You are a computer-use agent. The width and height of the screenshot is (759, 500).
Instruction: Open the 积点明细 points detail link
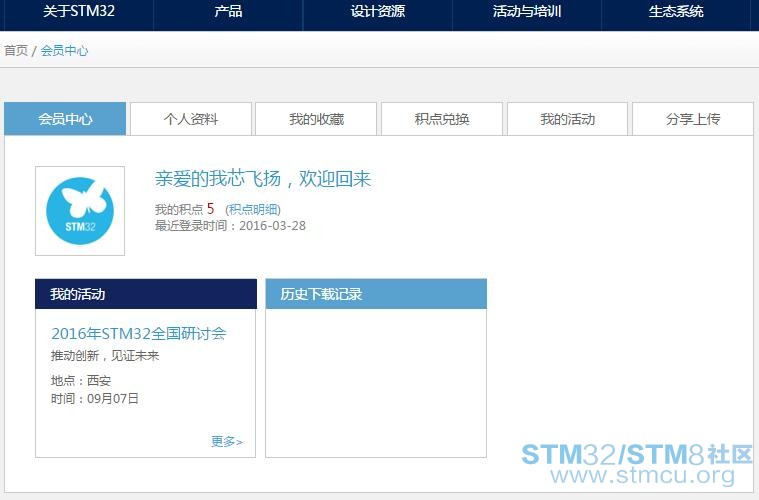click(x=253, y=210)
